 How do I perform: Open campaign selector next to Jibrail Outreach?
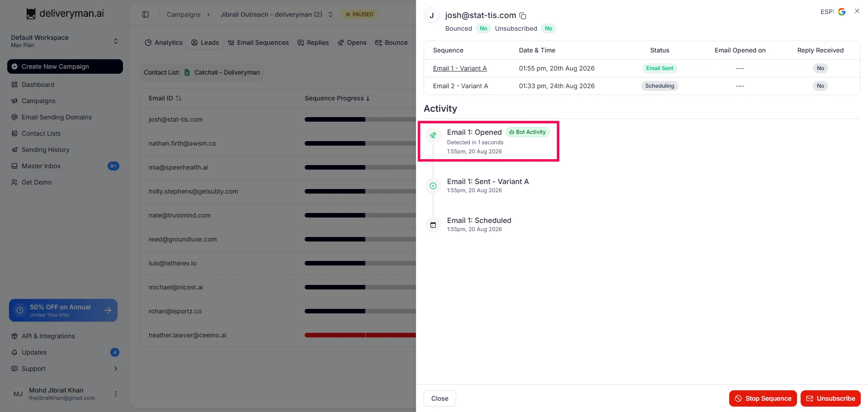pos(330,14)
